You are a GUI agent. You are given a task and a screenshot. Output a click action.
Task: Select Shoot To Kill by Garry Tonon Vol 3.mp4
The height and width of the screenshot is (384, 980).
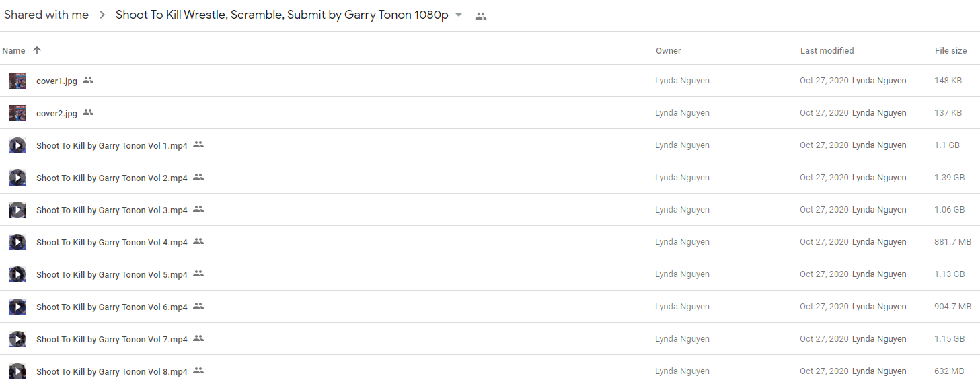point(112,210)
